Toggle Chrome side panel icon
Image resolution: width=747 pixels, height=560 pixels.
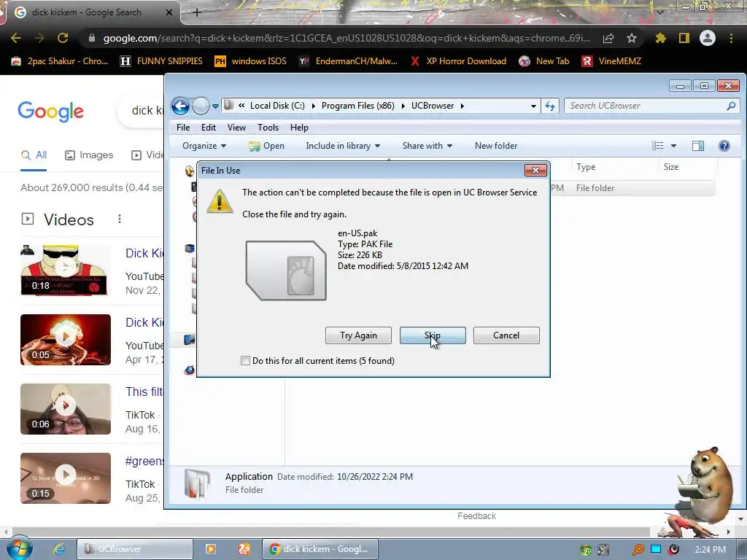pos(684,38)
